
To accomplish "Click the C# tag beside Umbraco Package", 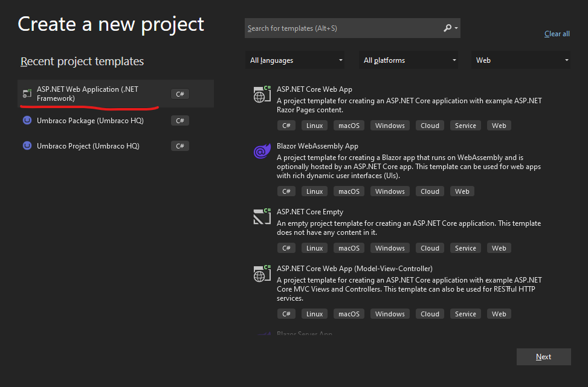I will click(180, 121).
